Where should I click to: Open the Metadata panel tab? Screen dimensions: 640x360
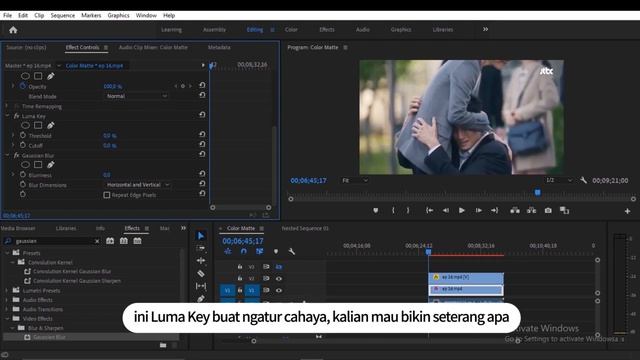tap(219, 47)
